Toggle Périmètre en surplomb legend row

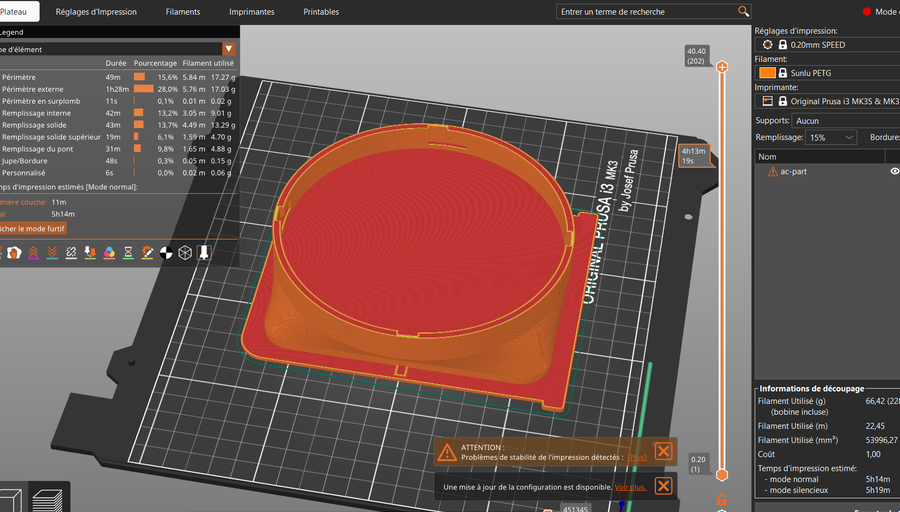click(119, 101)
